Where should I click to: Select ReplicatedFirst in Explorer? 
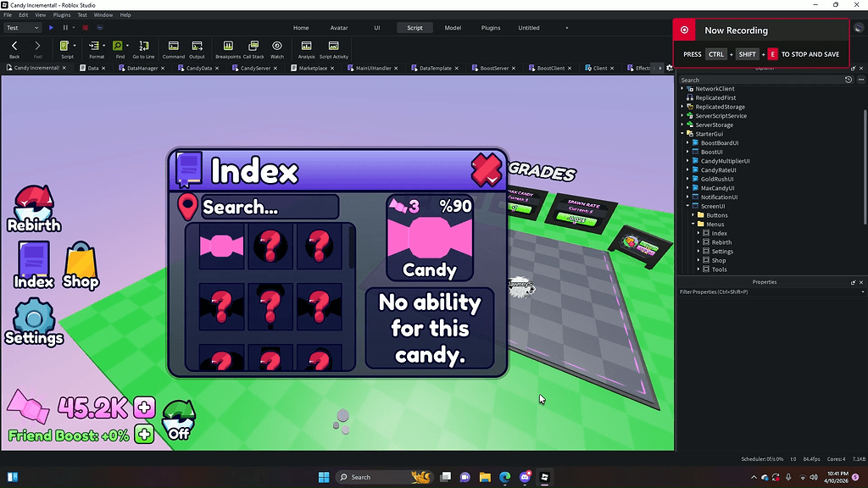715,97
